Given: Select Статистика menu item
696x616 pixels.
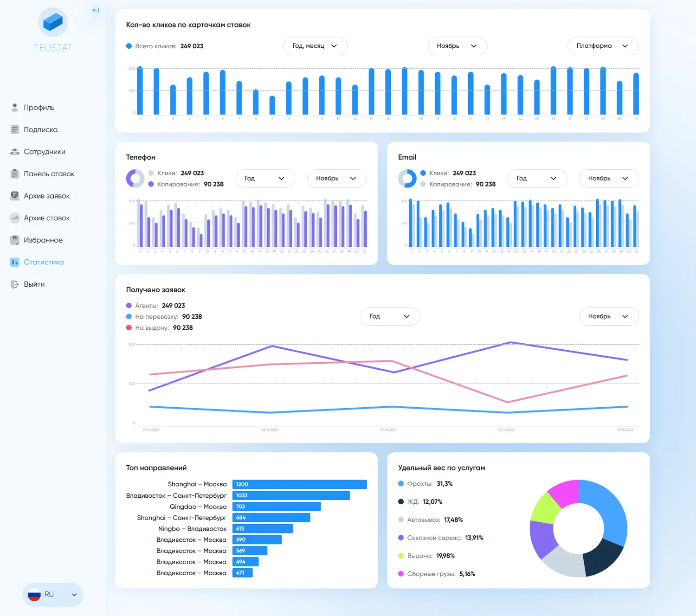Looking at the screenshot, I should tap(44, 262).
